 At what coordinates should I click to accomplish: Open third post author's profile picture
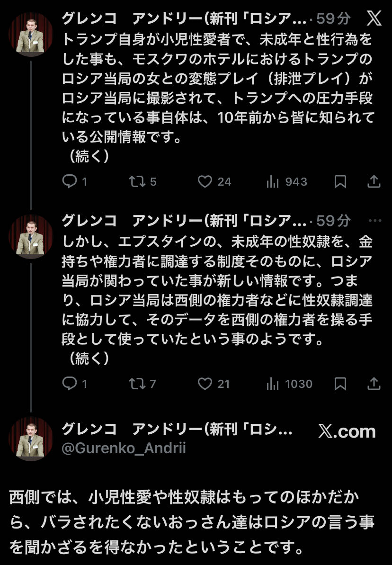(x=31, y=439)
